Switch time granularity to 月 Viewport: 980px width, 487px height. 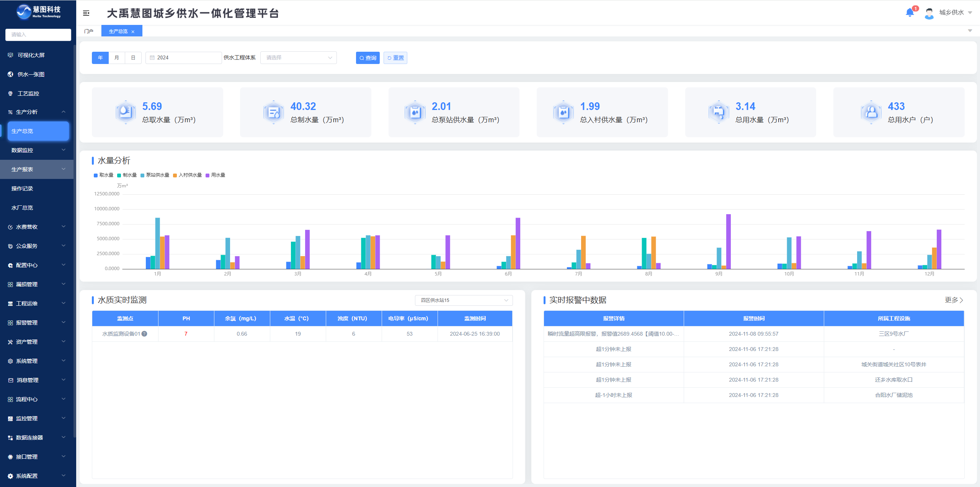[x=117, y=58]
